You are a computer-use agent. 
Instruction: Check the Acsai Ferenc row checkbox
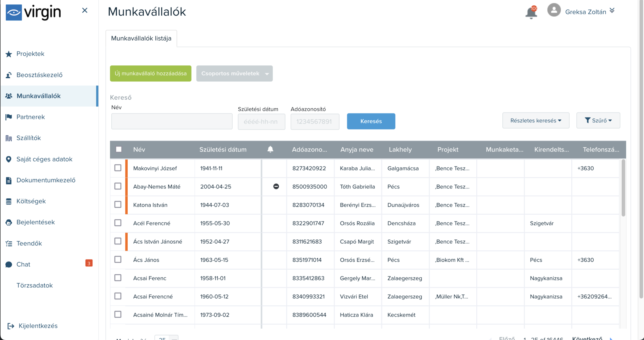pos(118,278)
